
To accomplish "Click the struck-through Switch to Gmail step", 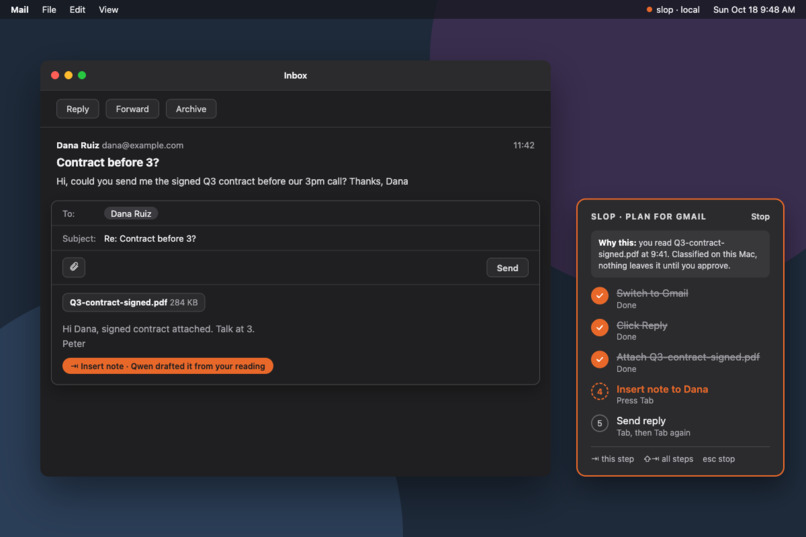I will coord(652,293).
